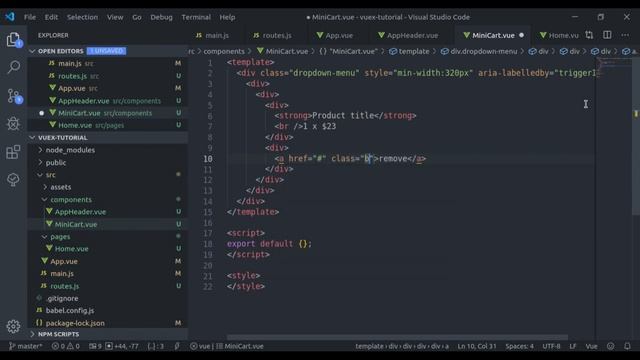Open the Source Control view
The width and height of the screenshot is (640, 360).
(13, 96)
